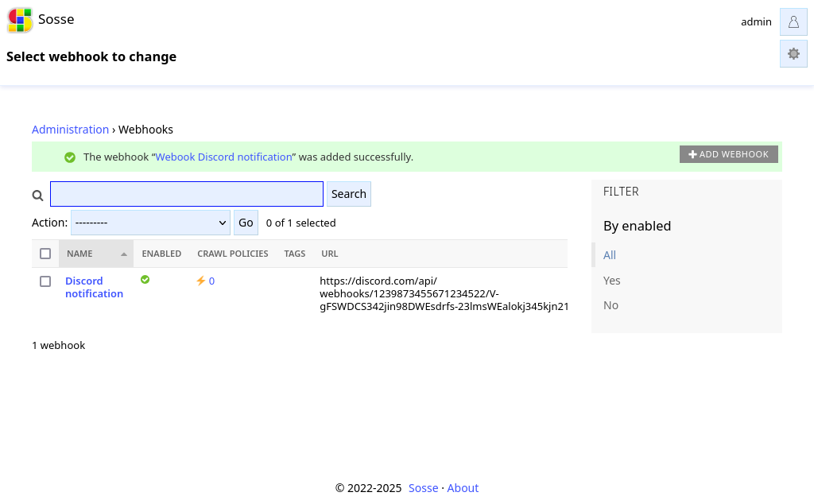This screenshot has width=814, height=504.
Task: Filter webhooks by enabled Yes
Action: (611, 281)
